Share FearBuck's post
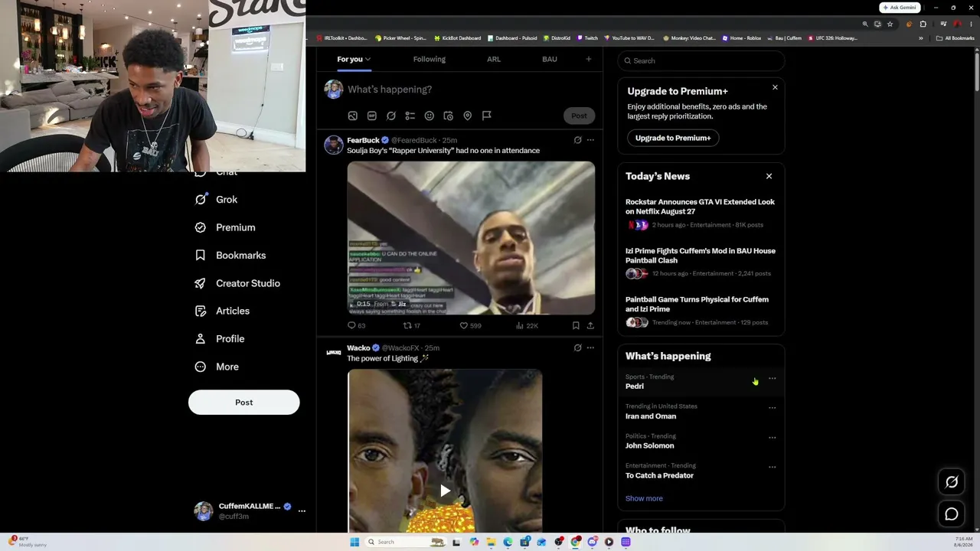The width and height of the screenshot is (980, 551). tap(590, 325)
